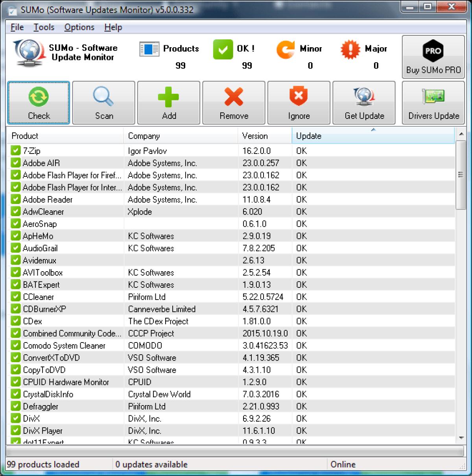472x476 pixels.
Task: Click the green OK status icon in the header
Action: pos(223,49)
